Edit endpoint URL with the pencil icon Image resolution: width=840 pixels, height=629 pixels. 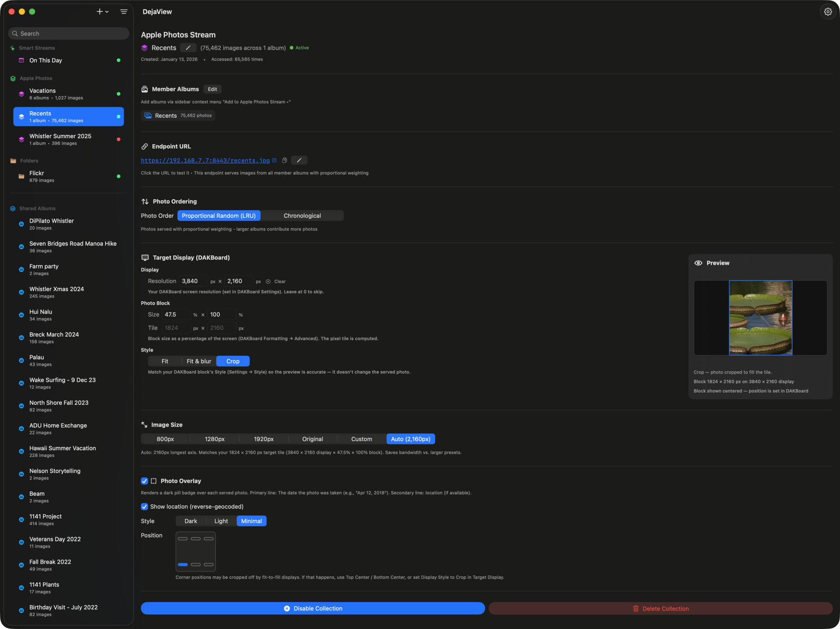point(299,160)
